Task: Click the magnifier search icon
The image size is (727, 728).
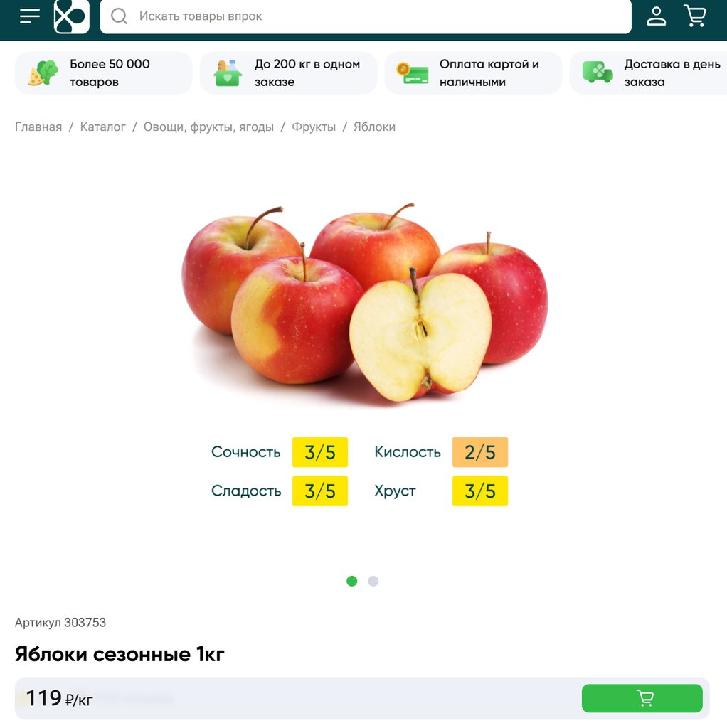Action: [120, 16]
